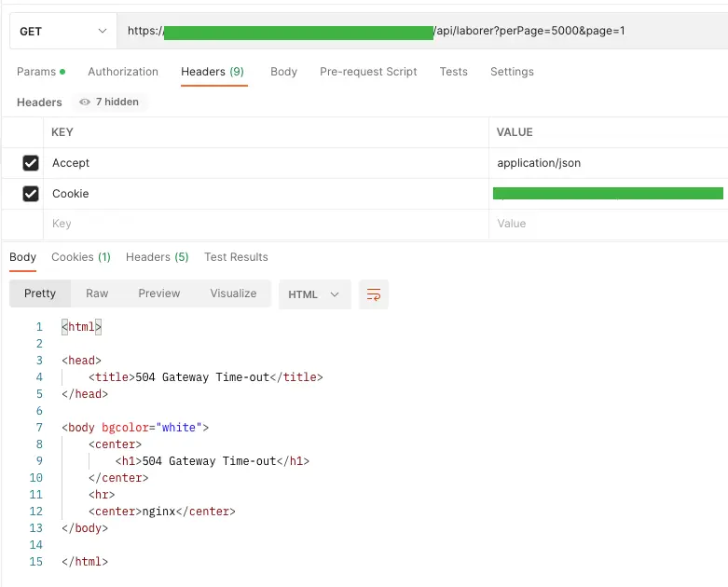Select the request Body tab
This screenshot has width=728, height=587.
click(x=283, y=72)
